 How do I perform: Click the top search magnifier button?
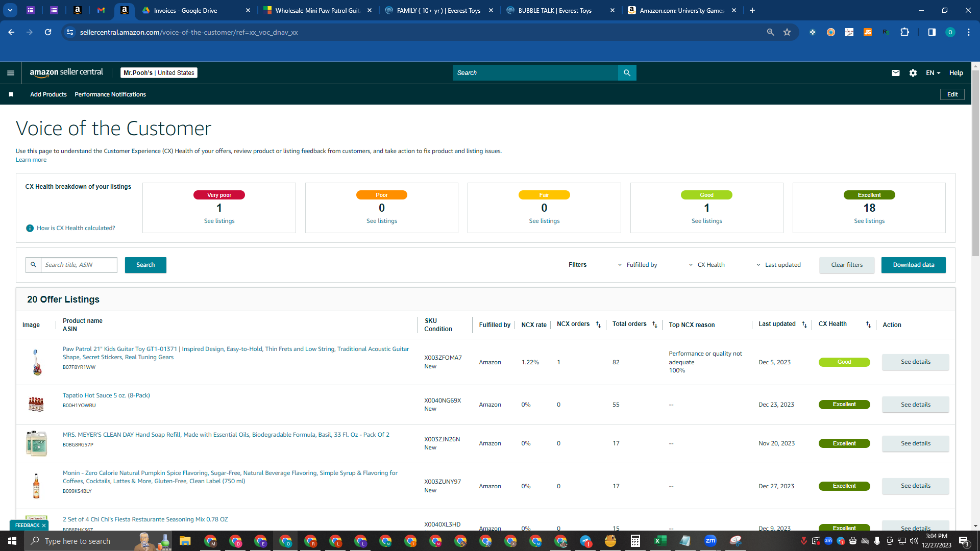pos(627,73)
